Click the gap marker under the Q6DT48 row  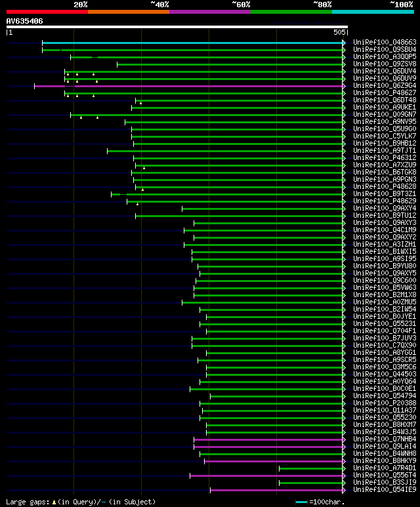pos(140,103)
